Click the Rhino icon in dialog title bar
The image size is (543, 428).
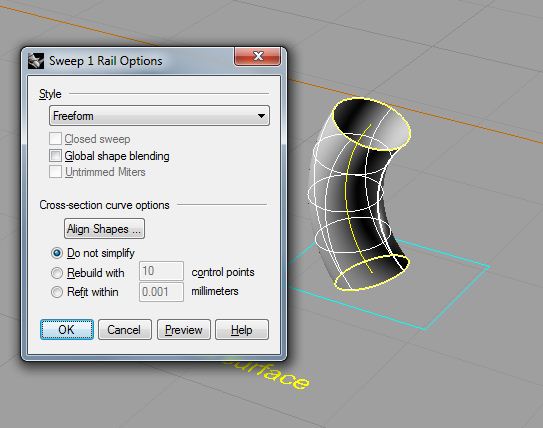coord(36,61)
